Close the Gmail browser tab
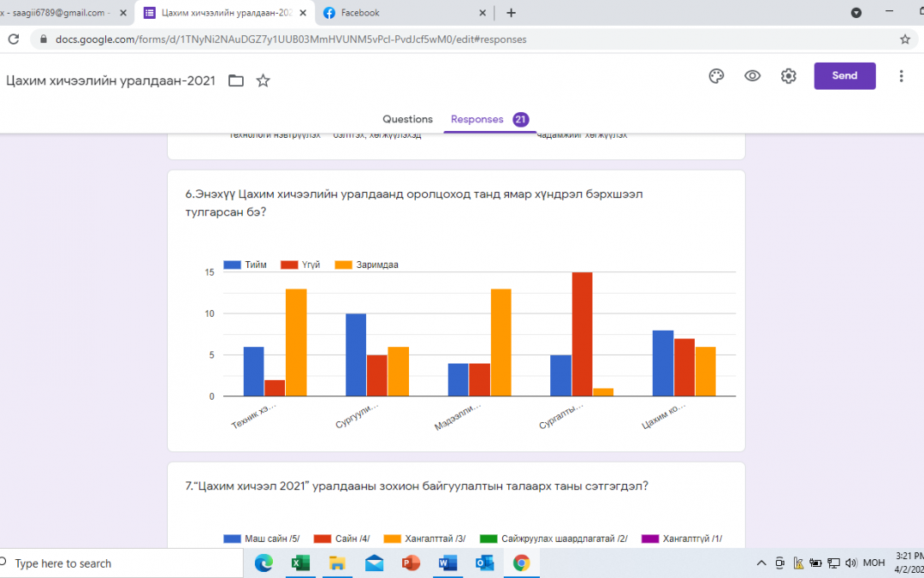This screenshot has width=924, height=578. pos(123,12)
